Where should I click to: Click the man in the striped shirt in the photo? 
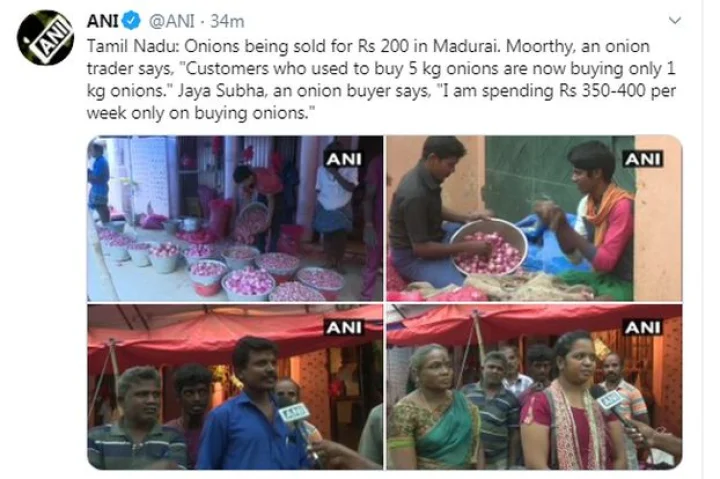point(136,419)
